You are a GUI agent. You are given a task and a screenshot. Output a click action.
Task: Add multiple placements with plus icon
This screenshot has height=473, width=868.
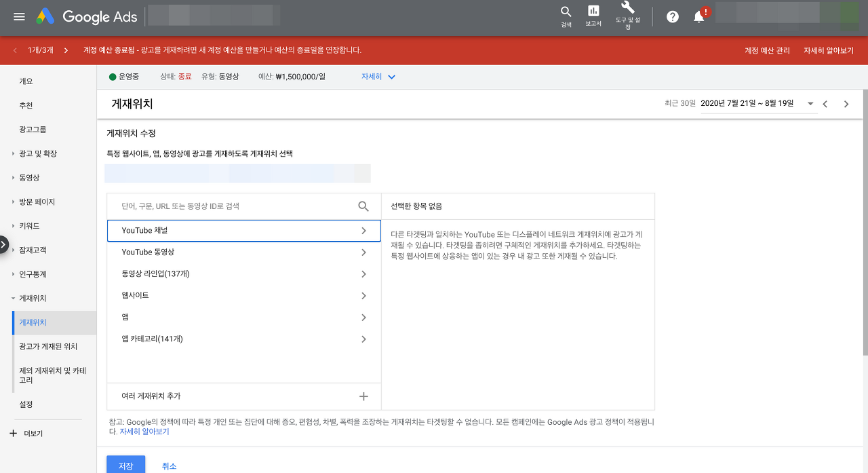pos(363,396)
